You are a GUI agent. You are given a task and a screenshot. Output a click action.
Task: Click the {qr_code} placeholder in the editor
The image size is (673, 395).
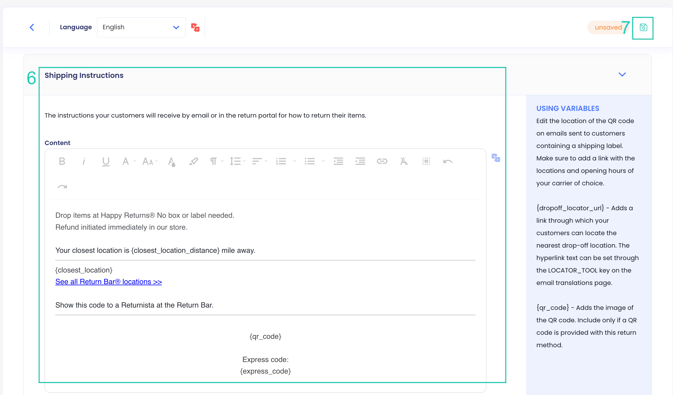click(x=265, y=337)
